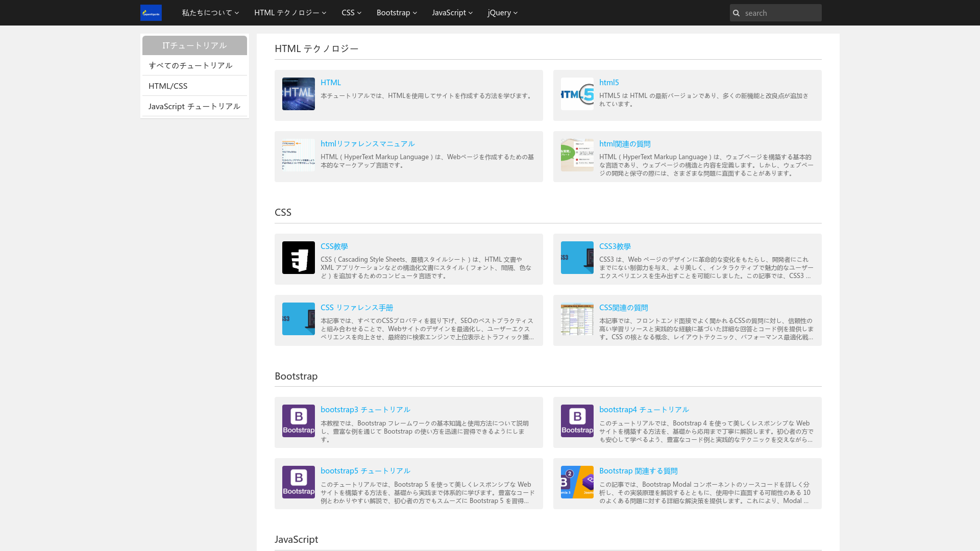Expand the 私たちについて menu
This screenshot has height=551, width=980.
[210, 13]
